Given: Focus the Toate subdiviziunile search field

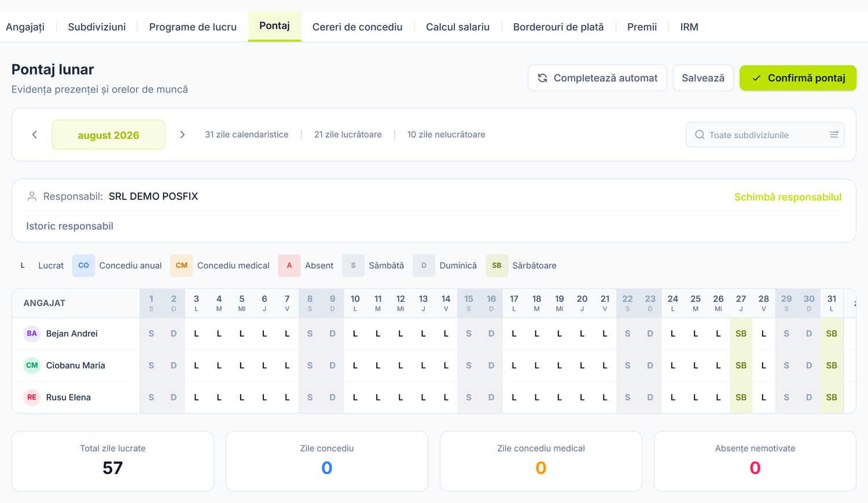Looking at the screenshot, I should pos(765,135).
